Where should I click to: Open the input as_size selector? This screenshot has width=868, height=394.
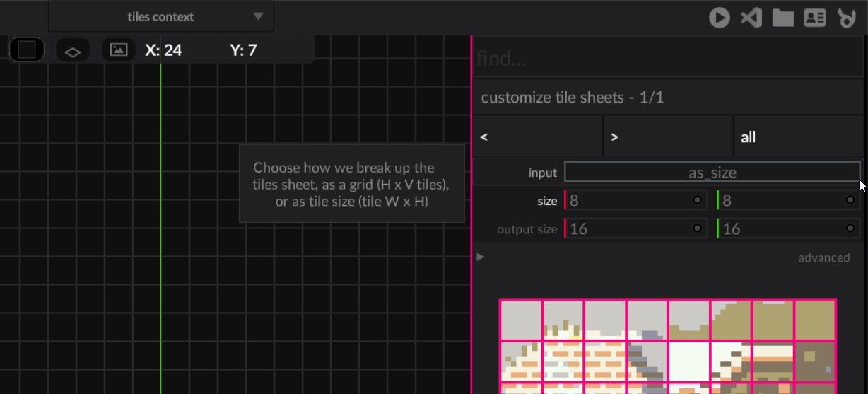point(712,173)
